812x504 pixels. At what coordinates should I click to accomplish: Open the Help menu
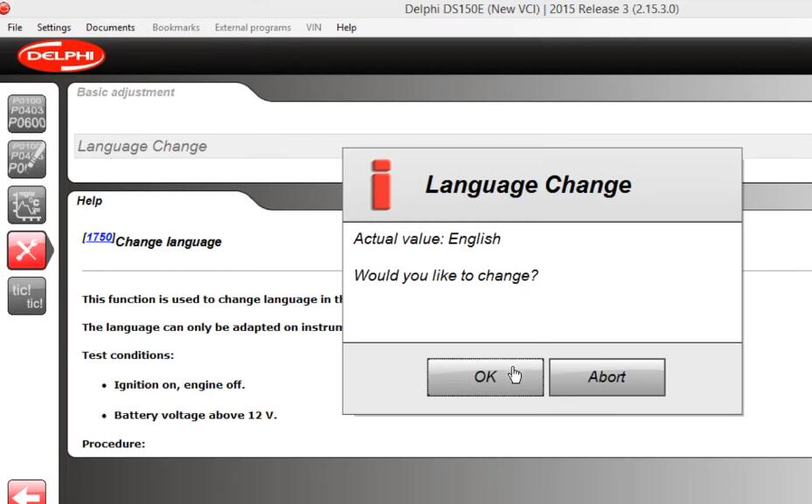coord(346,27)
